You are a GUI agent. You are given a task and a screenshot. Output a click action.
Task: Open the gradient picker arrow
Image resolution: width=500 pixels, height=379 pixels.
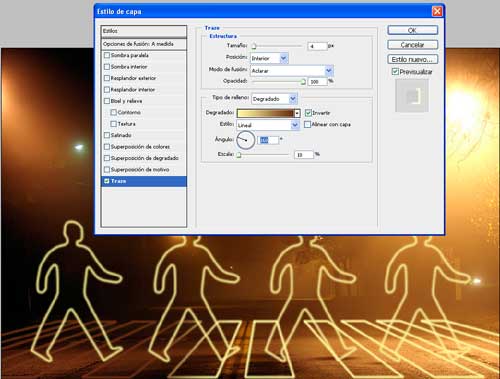point(297,113)
